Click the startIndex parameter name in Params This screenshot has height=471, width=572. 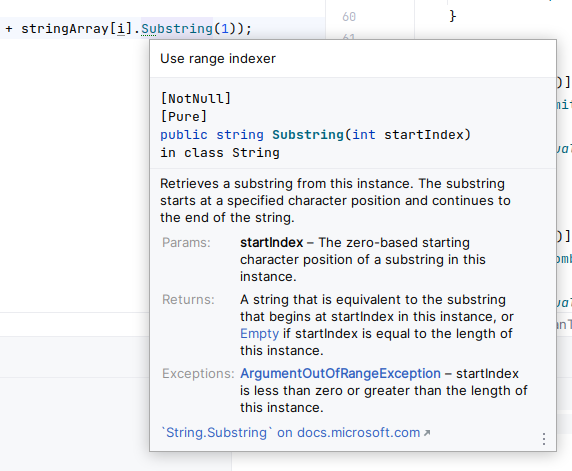pyautogui.click(x=271, y=243)
